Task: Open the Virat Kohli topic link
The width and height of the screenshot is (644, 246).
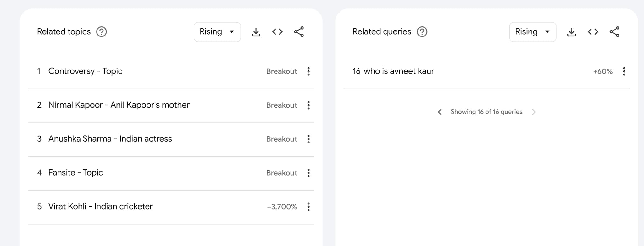Action: pos(100,206)
